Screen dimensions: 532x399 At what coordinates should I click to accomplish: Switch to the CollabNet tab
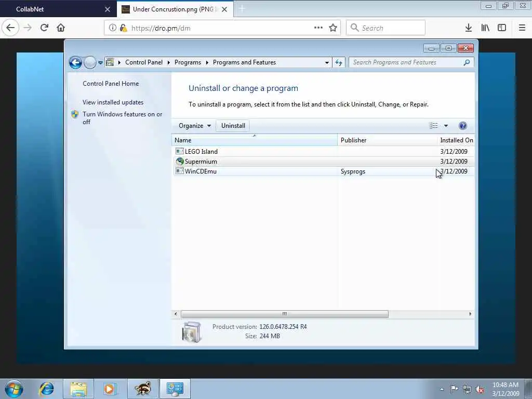coord(58,9)
